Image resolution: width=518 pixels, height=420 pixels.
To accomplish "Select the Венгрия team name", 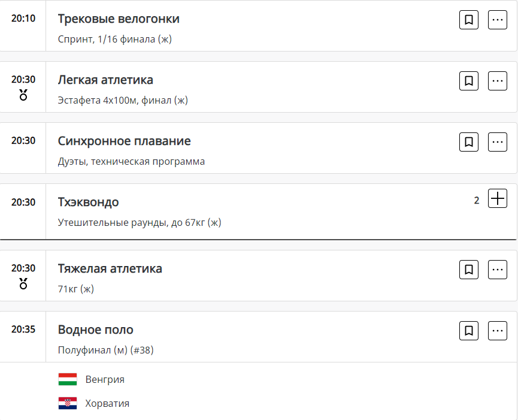I will (x=105, y=379).
